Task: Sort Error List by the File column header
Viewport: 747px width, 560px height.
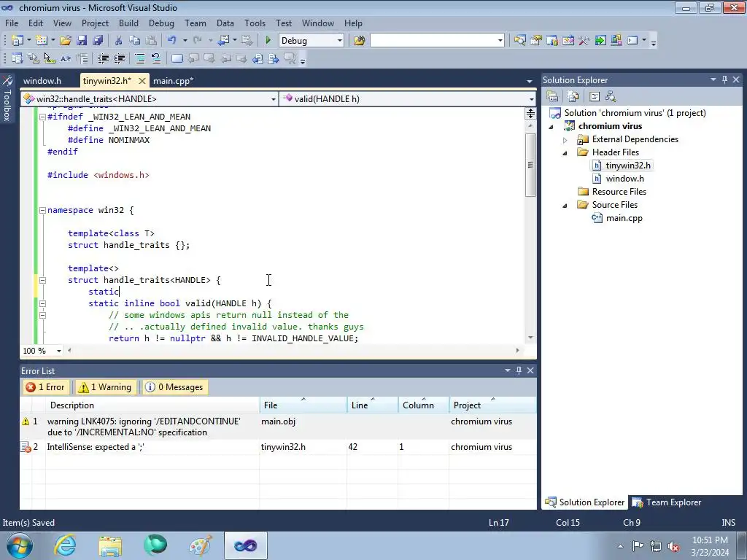Action: click(303, 405)
